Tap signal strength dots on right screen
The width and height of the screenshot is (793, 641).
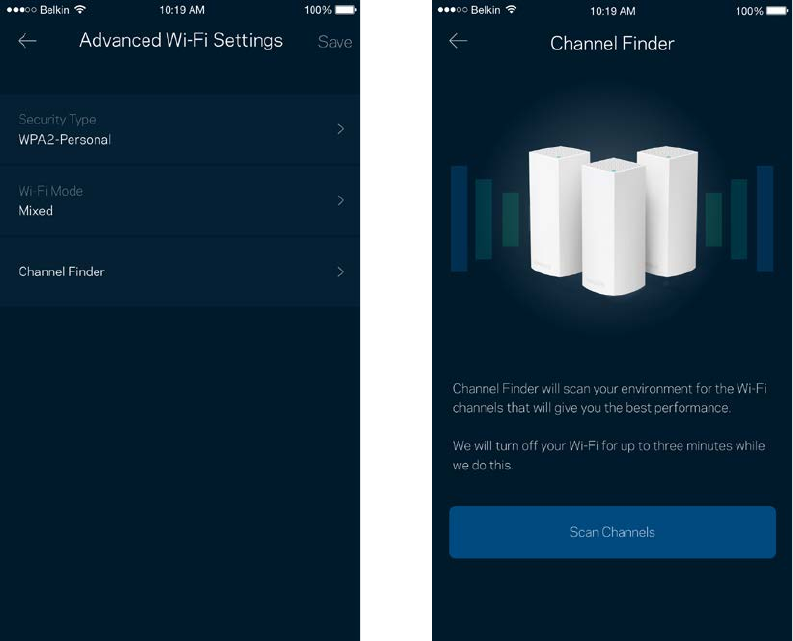pos(452,10)
